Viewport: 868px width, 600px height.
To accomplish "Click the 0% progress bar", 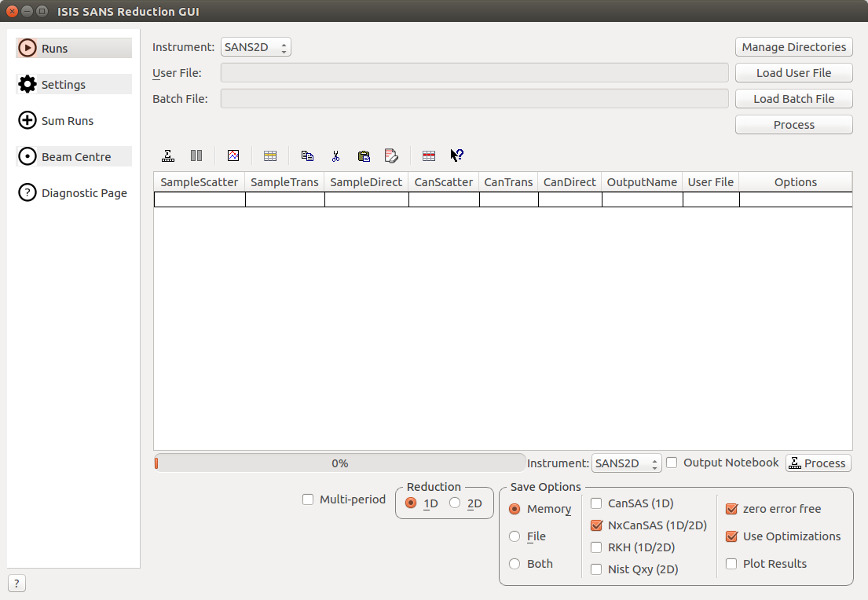I will point(339,463).
